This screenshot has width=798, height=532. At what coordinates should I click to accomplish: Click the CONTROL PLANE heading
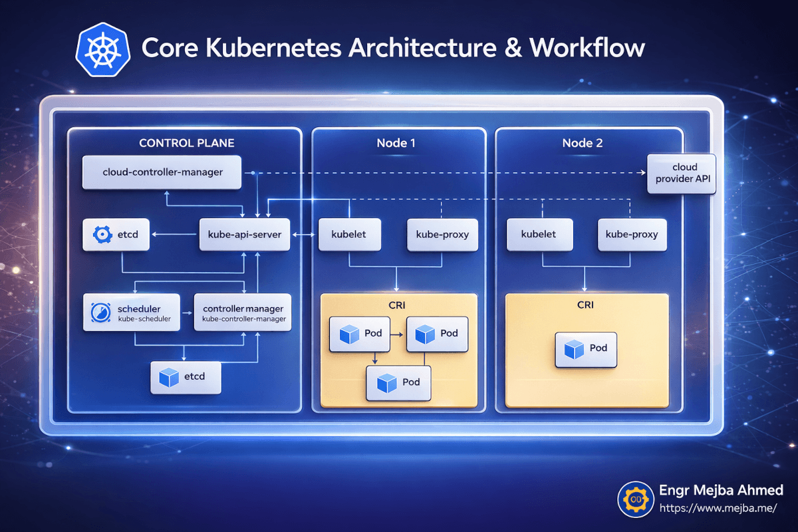(186, 143)
